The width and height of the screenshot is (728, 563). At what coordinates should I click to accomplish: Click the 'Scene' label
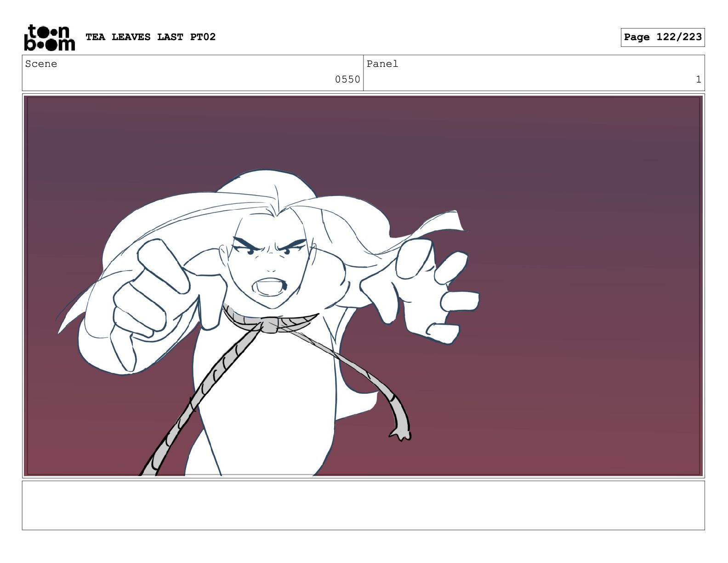[x=41, y=64]
